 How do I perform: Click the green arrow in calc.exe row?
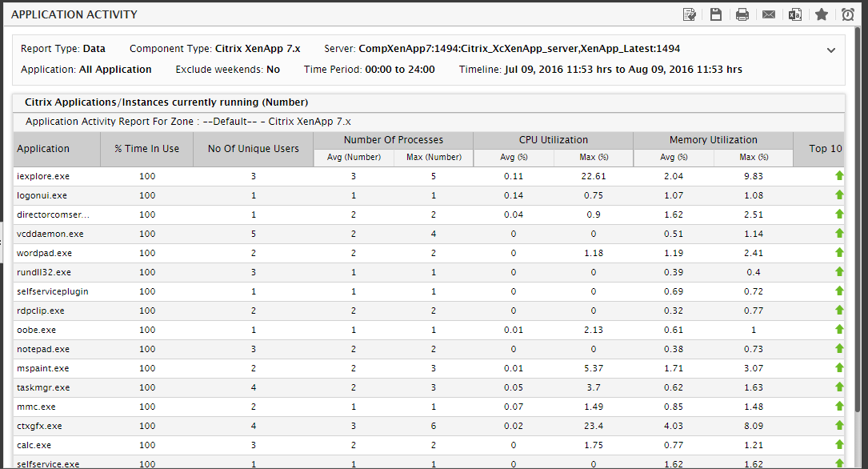coord(839,444)
